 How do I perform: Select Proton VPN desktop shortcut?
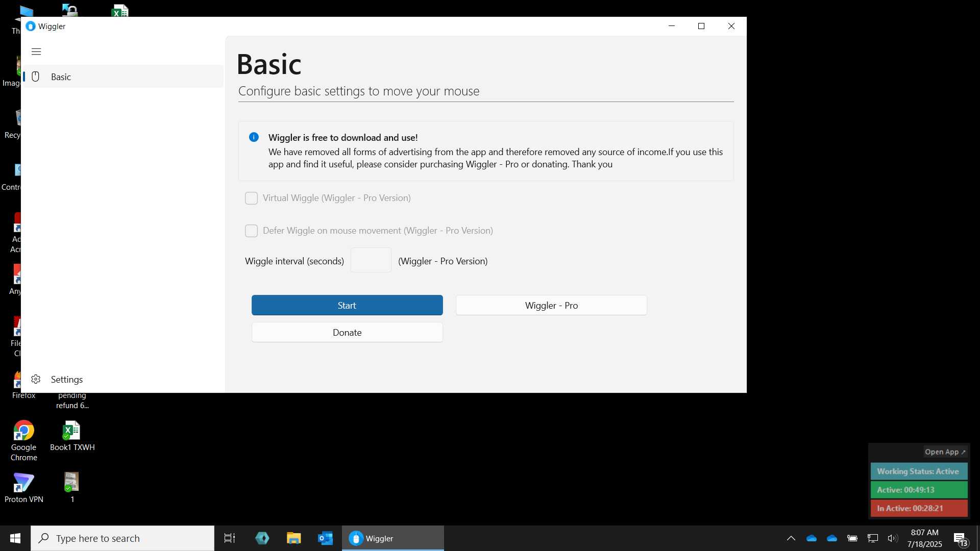24,488
